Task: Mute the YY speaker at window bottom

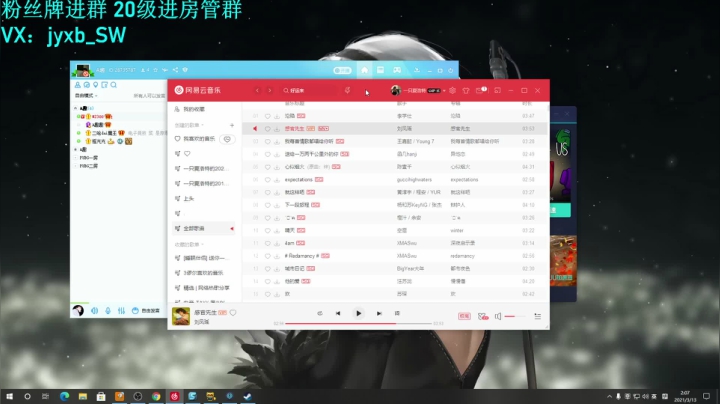Action: [x=94, y=311]
